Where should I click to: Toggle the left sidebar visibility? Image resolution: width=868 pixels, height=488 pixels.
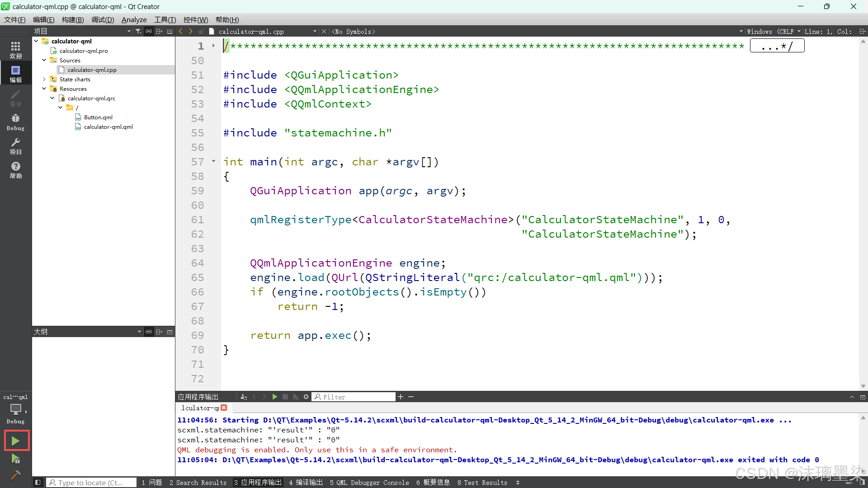(x=38, y=483)
